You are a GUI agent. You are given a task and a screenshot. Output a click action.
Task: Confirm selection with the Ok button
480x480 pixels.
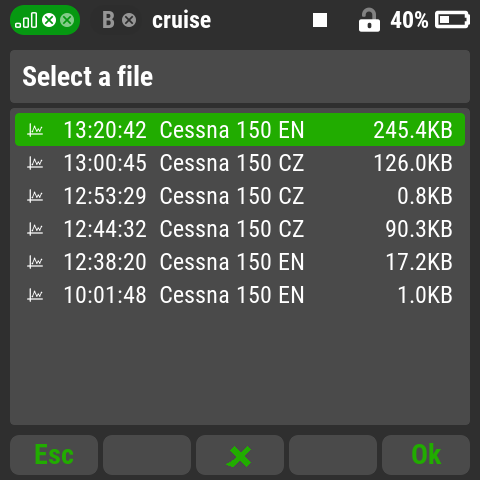426,455
